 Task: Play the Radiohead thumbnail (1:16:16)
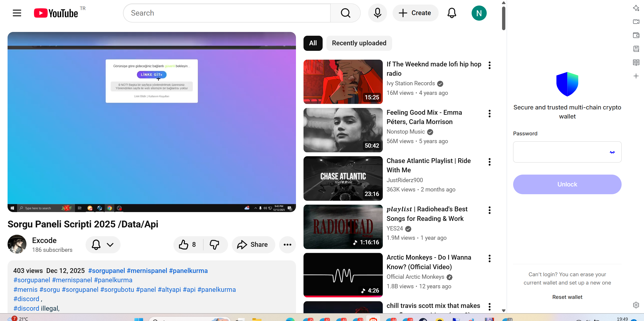point(343,227)
